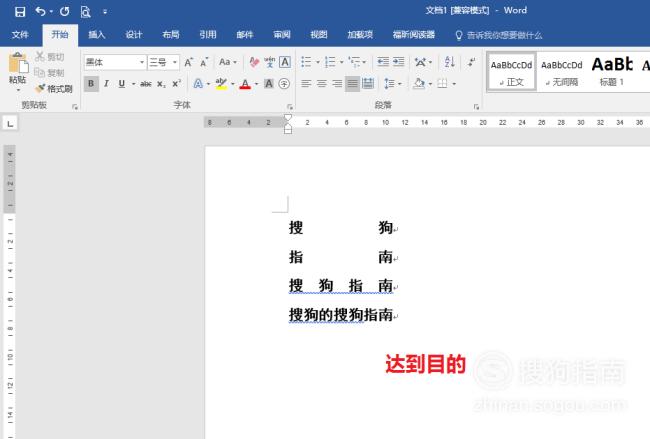Toggle bold formatting

click(91, 84)
